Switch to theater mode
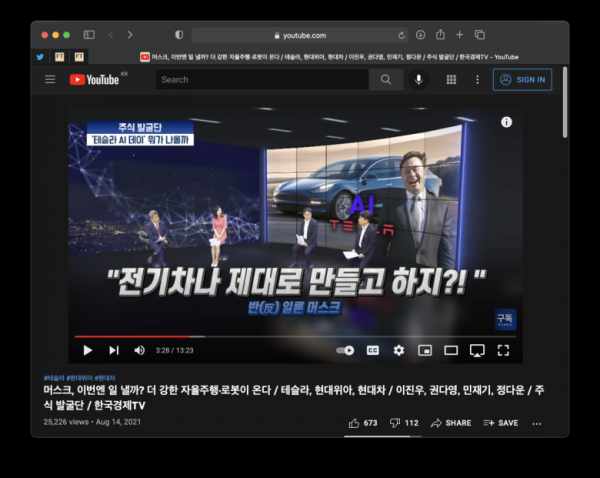 click(x=451, y=350)
